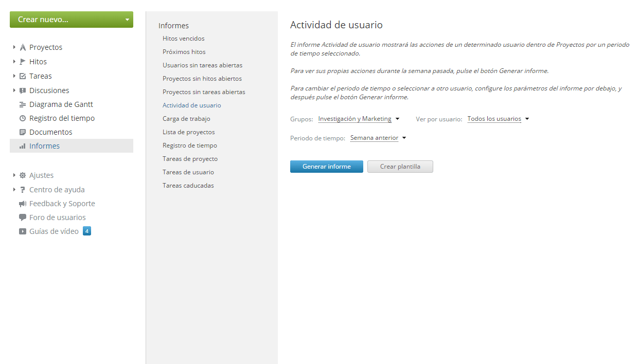Image resolution: width=638 pixels, height=364 pixels.
Task: Click the Generar informe button
Action: (327, 167)
